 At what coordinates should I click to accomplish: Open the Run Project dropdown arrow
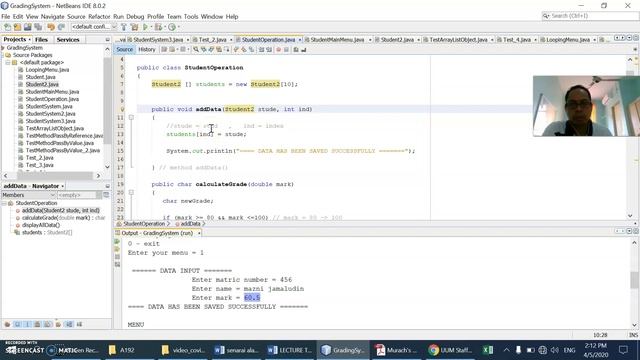pyautogui.click(x=151, y=27)
